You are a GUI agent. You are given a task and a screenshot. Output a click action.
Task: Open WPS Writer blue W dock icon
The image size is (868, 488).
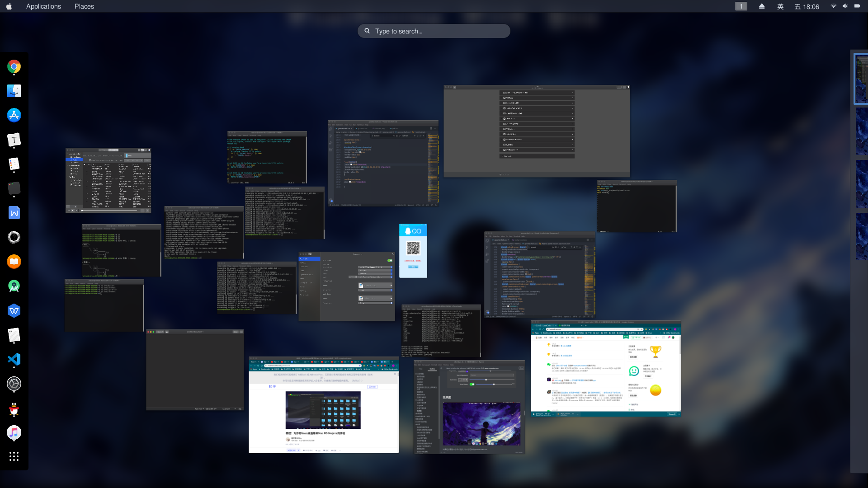pyautogui.click(x=14, y=213)
